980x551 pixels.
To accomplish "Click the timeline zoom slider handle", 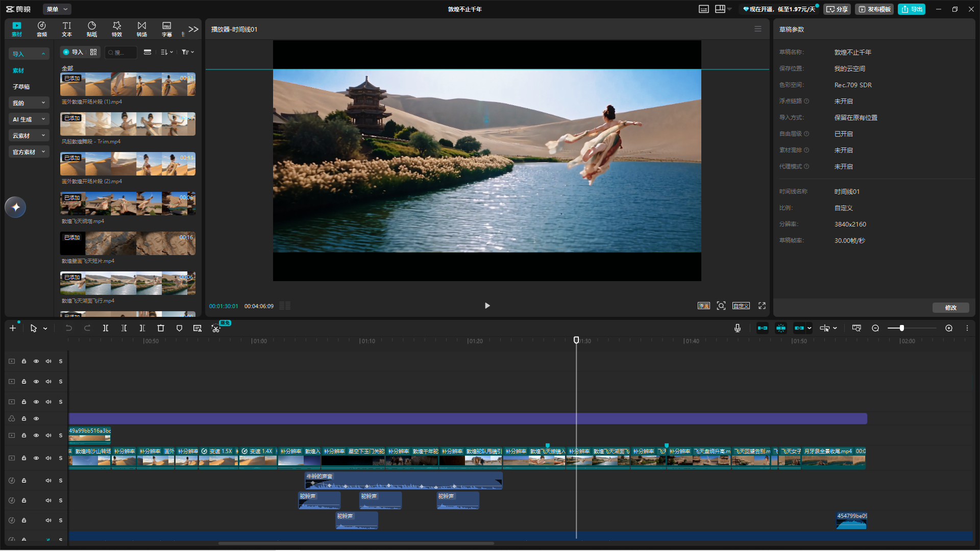I will point(902,328).
